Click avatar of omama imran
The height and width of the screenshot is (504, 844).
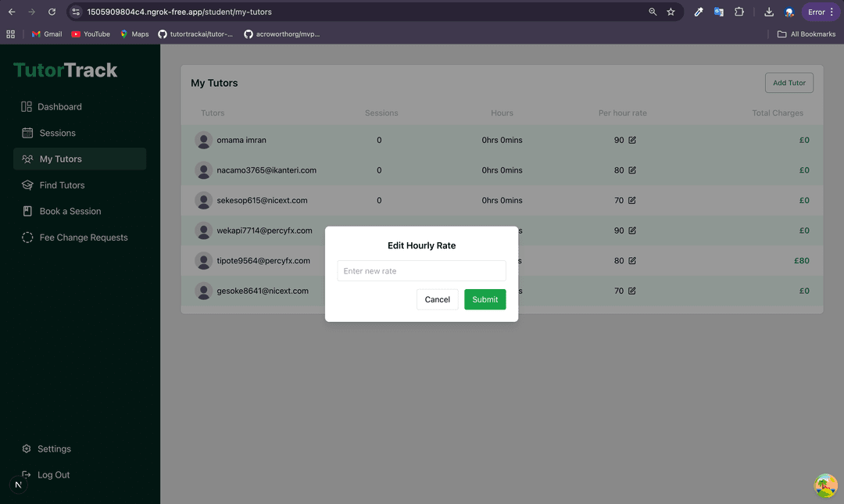(203, 140)
